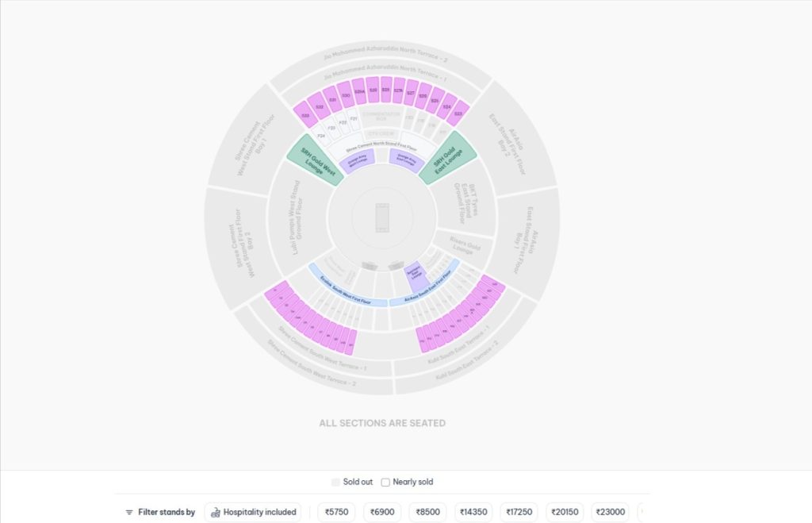Select the ₹6900 price filter
This screenshot has height=523, width=812.
(x=381, y=512)
